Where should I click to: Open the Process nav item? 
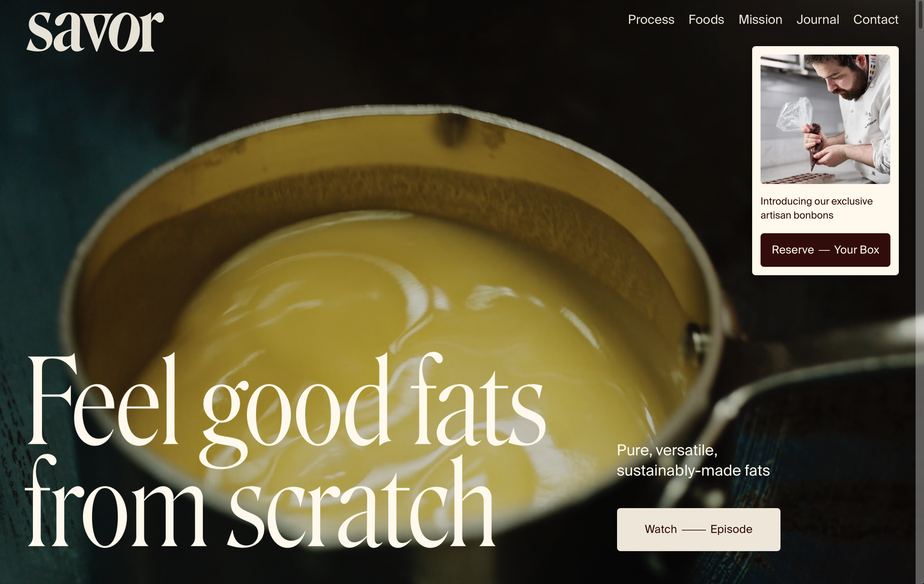(x=651, y=19)
